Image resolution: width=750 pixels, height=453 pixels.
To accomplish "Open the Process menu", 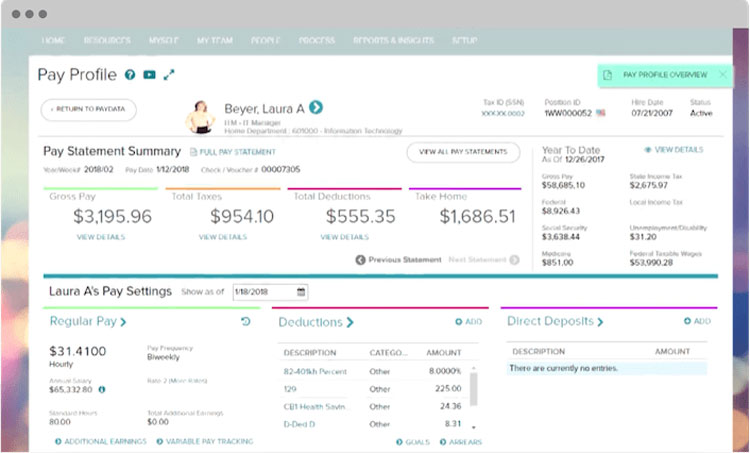I will [x=317, y=41].
